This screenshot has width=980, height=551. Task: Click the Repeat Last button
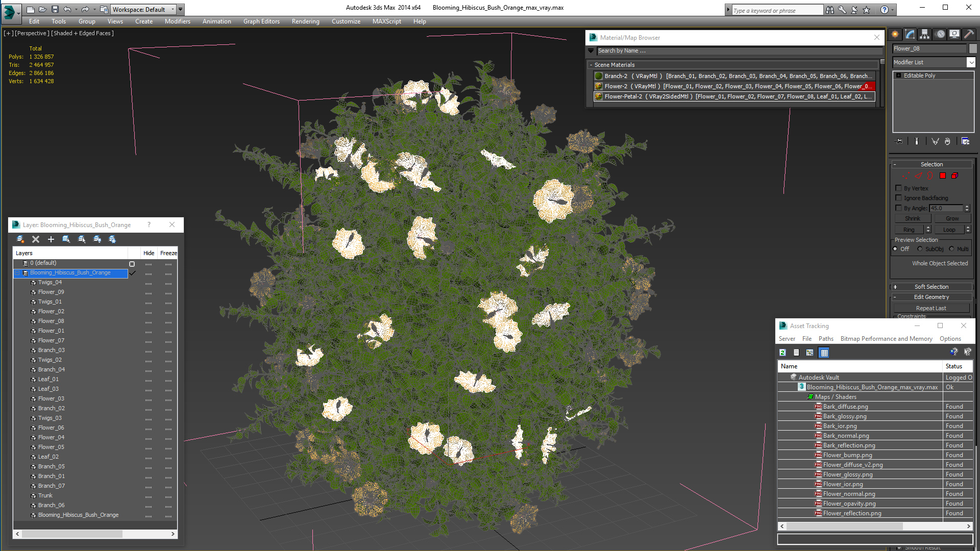tap(931, 308)
